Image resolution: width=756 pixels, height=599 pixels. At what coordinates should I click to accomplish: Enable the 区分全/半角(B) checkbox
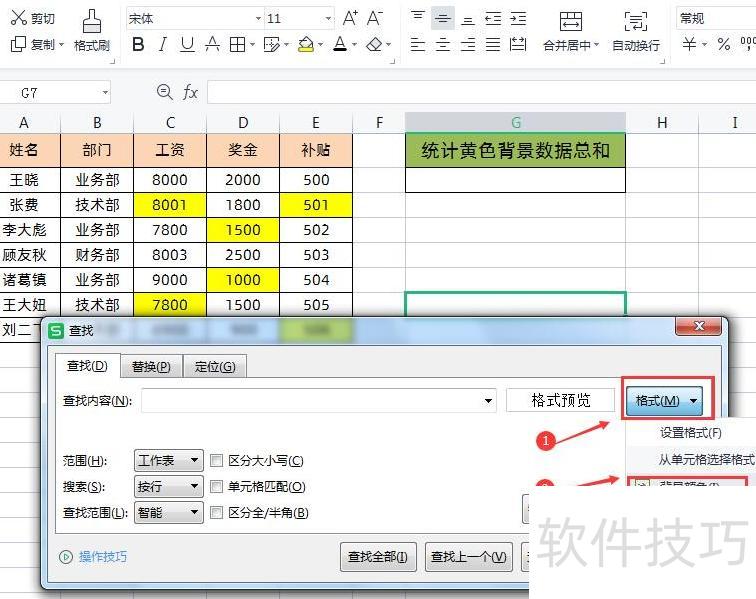click(216, 512)
